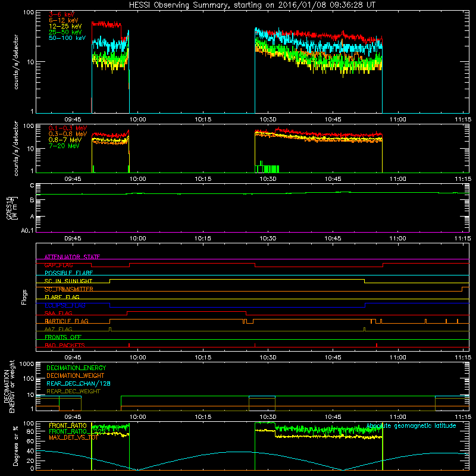Click the 25-50 keV legend entry

(x=65, y=32)
